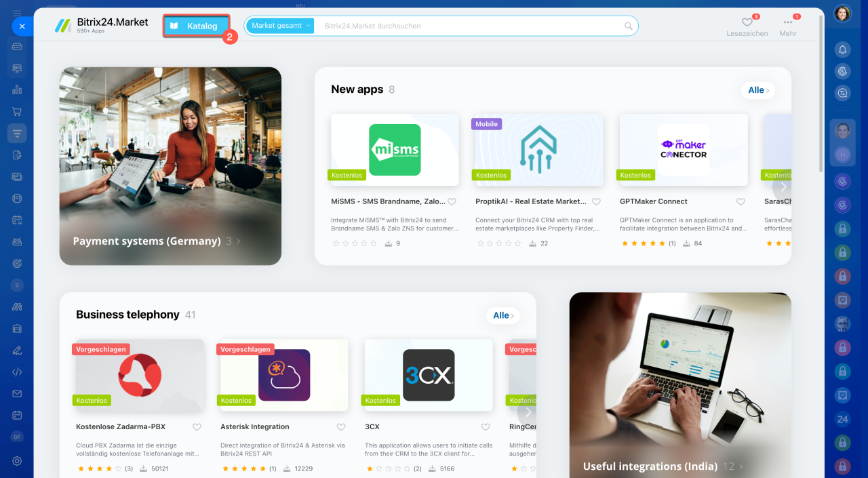Open the 24 chat in right panel

tap(842, 419)
